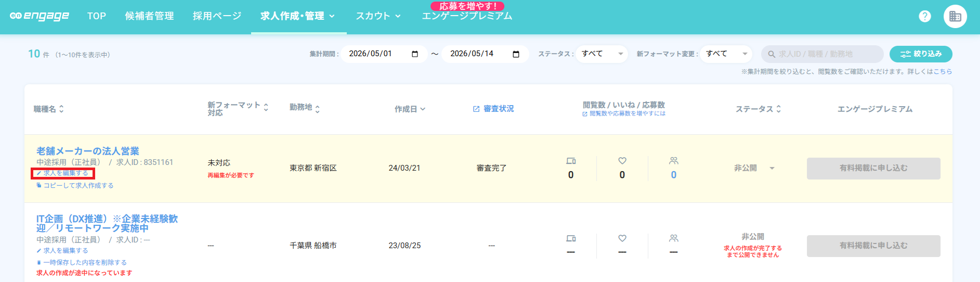Click the 絞り込み filter button
This screenshot has height=282, width=980.
[921, 54]
